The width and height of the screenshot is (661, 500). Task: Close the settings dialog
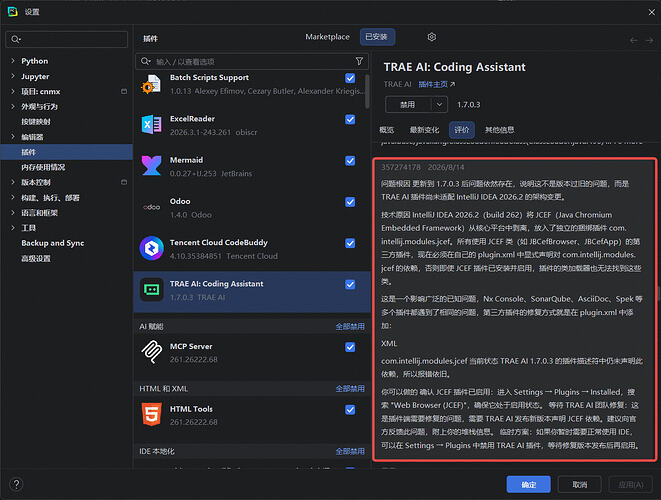pyautogui.click(x=651, y=12)
